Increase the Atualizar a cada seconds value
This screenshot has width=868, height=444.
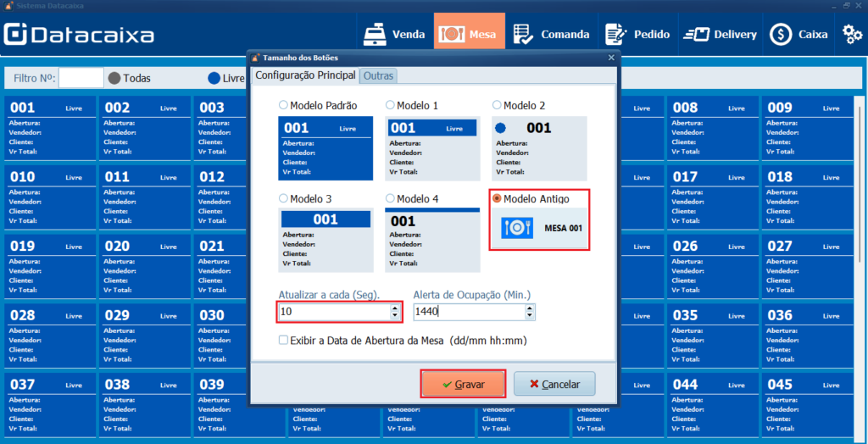point(395,308)
